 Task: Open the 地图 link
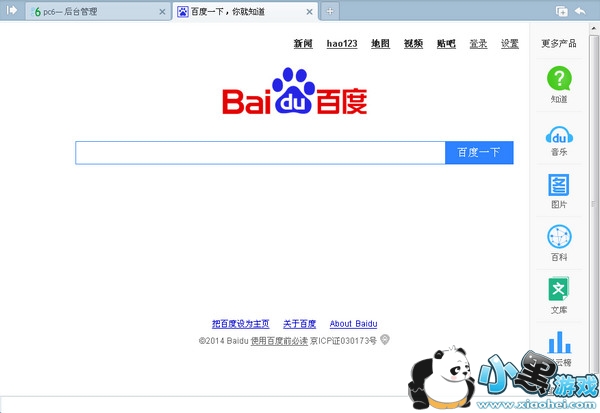click(380, 44)
